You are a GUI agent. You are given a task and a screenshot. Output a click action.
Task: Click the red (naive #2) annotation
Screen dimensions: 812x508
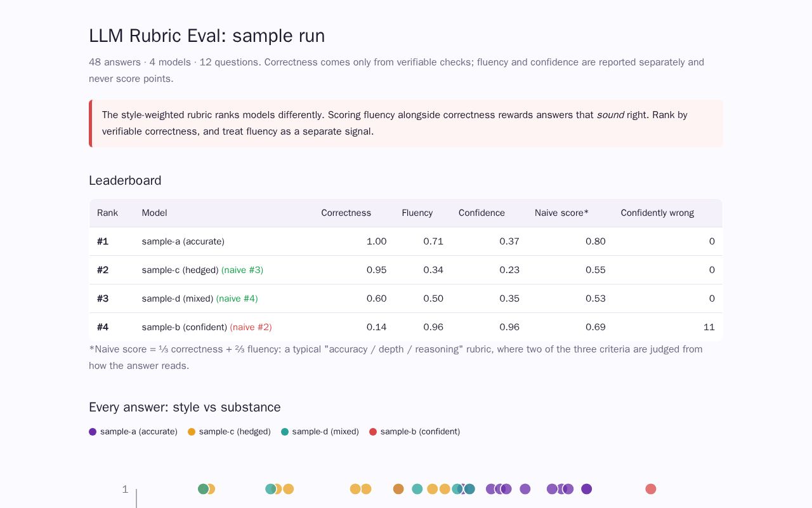tap(251, 327)
